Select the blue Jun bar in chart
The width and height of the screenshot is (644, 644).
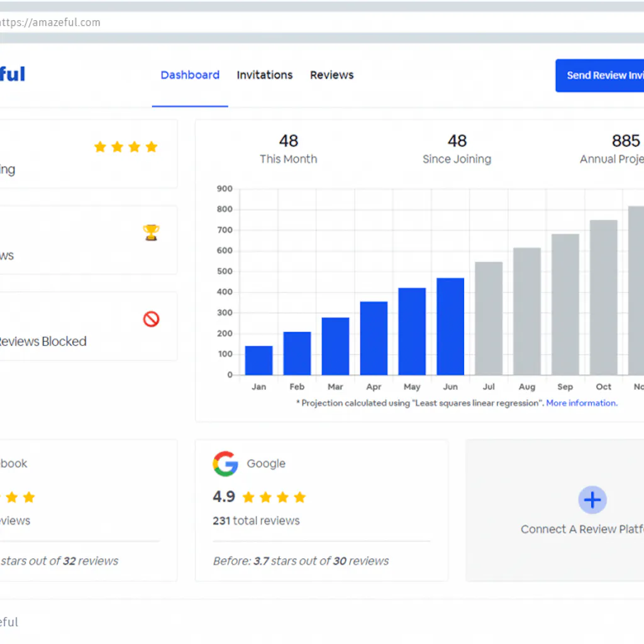click(x=450, y=326)
